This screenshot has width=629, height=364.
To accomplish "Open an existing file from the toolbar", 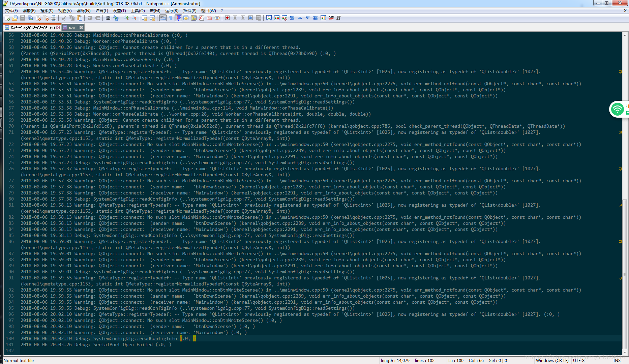I will click(x=15, y=18).
